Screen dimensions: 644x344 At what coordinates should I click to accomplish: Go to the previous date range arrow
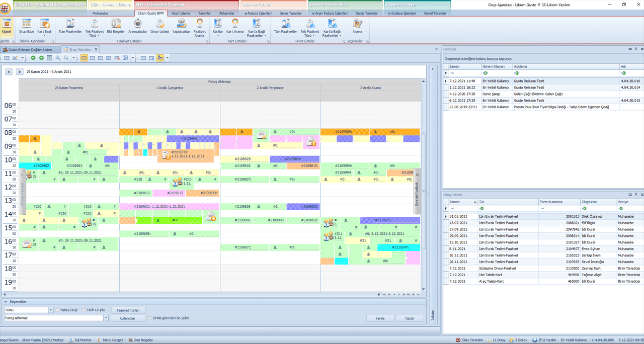[x=9, y=72]
